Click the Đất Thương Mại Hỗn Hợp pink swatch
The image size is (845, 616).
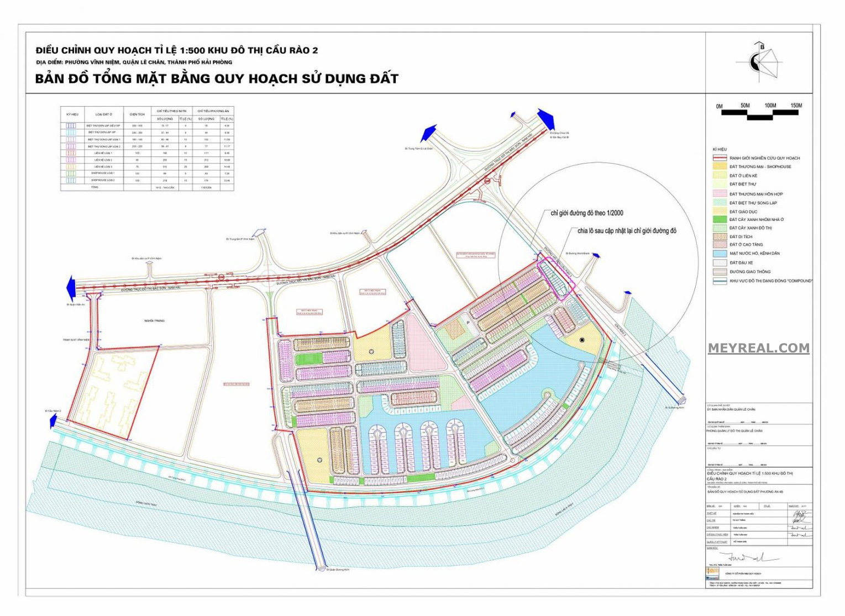click(720, 194)
